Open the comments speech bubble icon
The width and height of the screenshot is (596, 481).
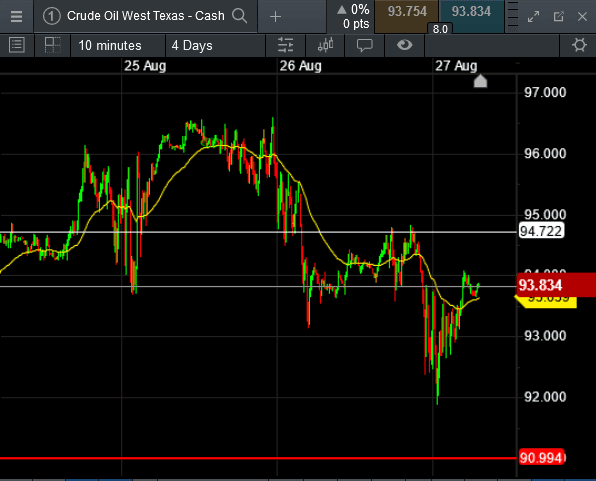(x=365, y=46)
